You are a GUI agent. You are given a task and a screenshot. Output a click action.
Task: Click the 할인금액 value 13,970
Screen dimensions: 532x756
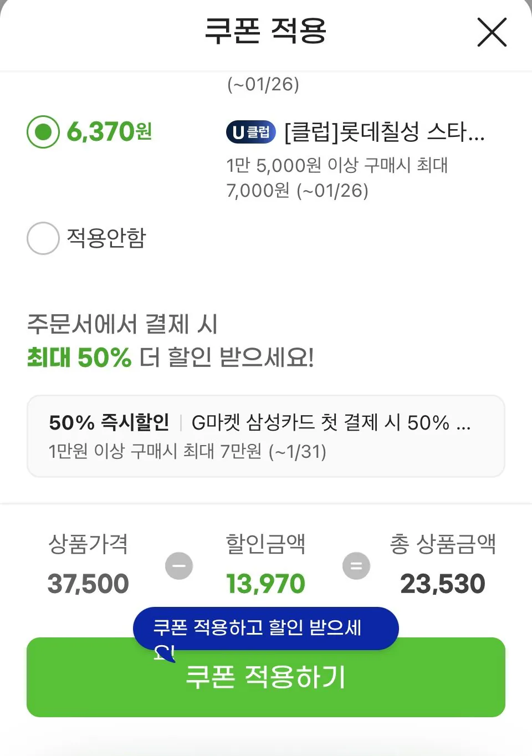[x=265, y=583]
